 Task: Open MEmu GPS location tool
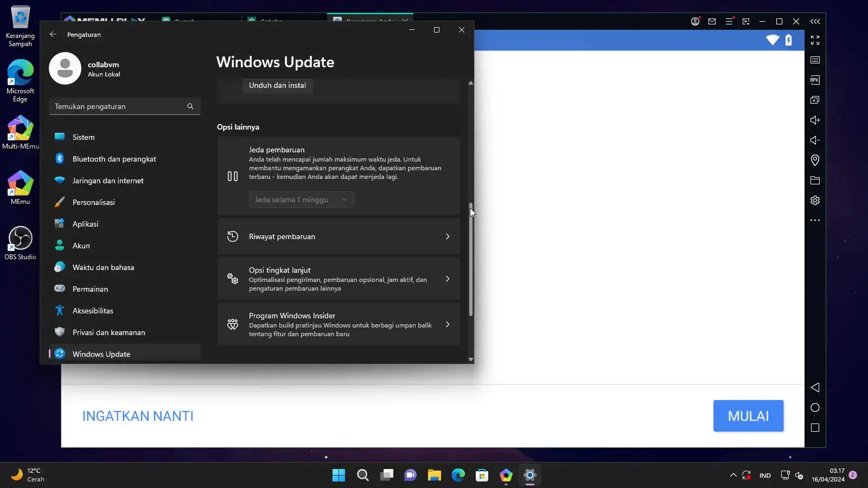(815, 160)
